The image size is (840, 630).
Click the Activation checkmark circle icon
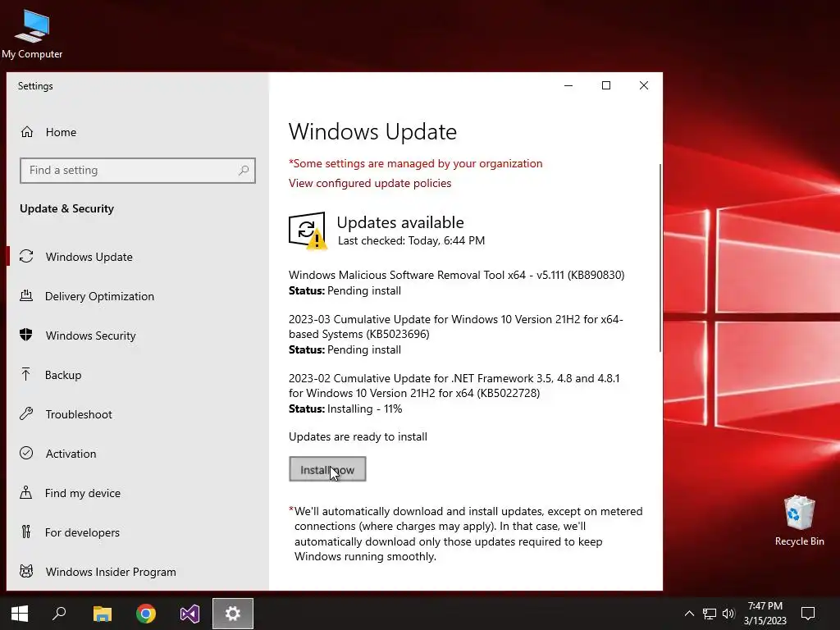26,453
